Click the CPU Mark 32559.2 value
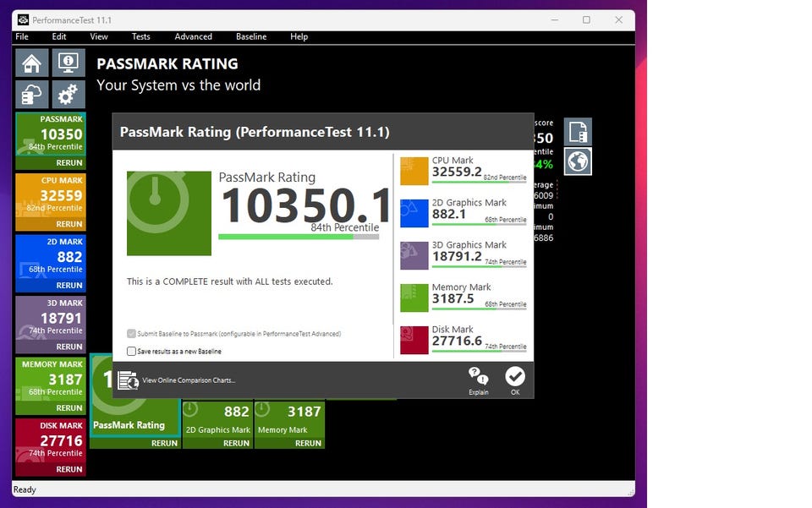The height and width of the screenshot is (508, 812). [x=457, y=172]
